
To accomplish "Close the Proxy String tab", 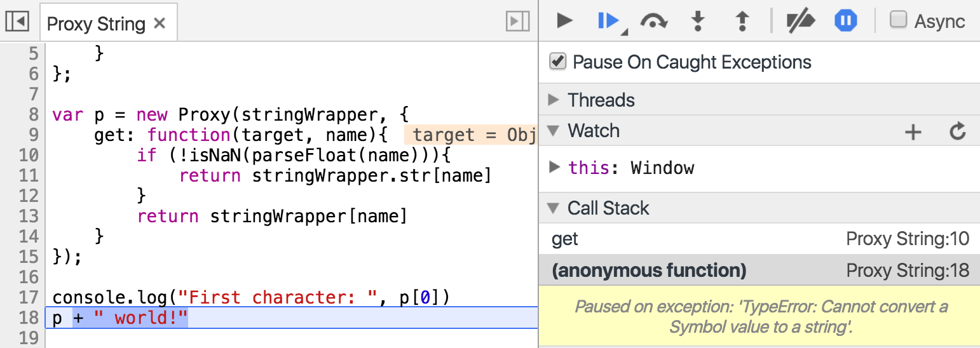I will (x=160, y=23).
